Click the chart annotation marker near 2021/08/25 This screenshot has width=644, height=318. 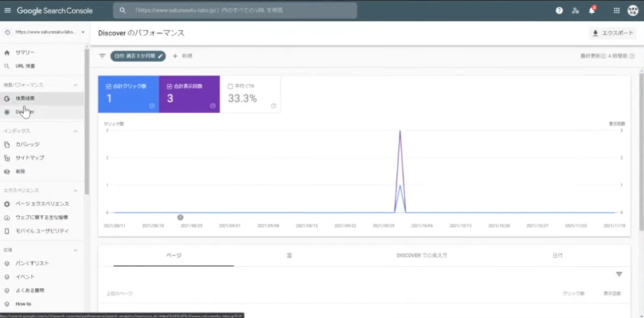pos(180,217)
